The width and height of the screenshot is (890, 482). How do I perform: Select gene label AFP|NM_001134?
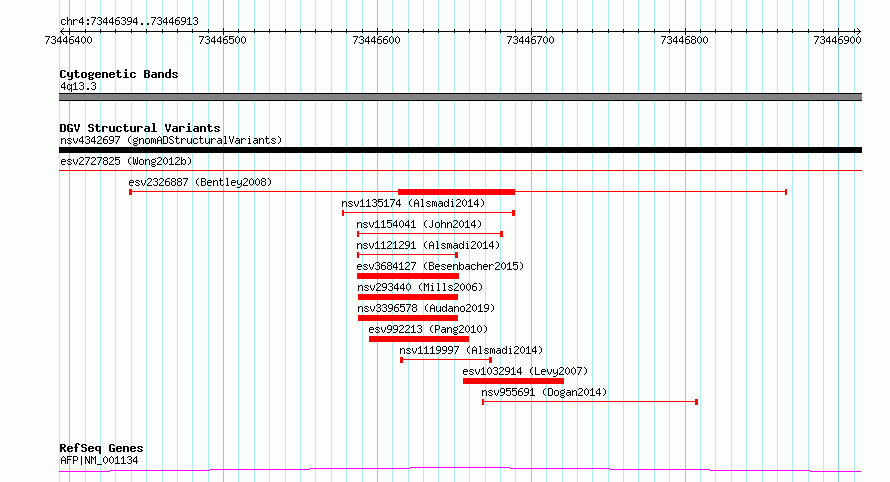[x=99, y=460]
